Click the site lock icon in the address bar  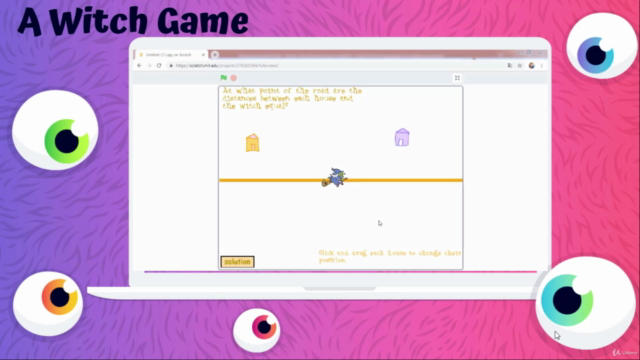pyautogui.click(x=171, y=65)
